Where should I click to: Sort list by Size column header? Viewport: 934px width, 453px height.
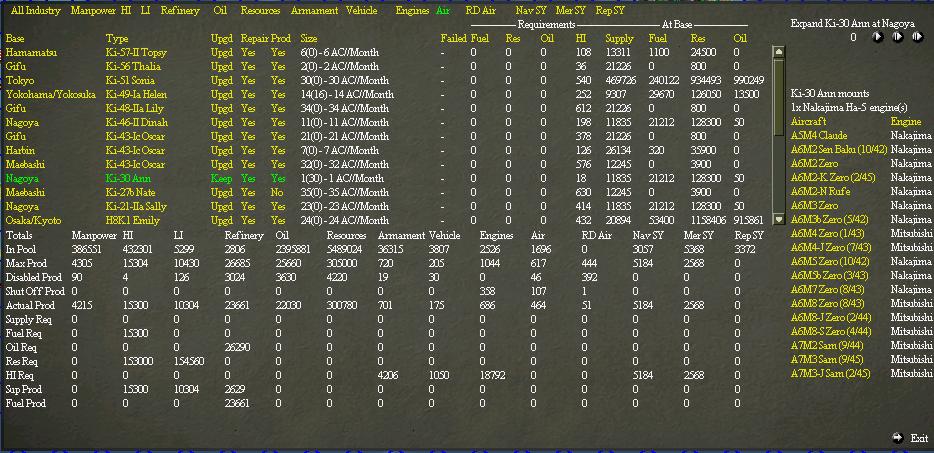pyautogui.click(x=309, y=38)
